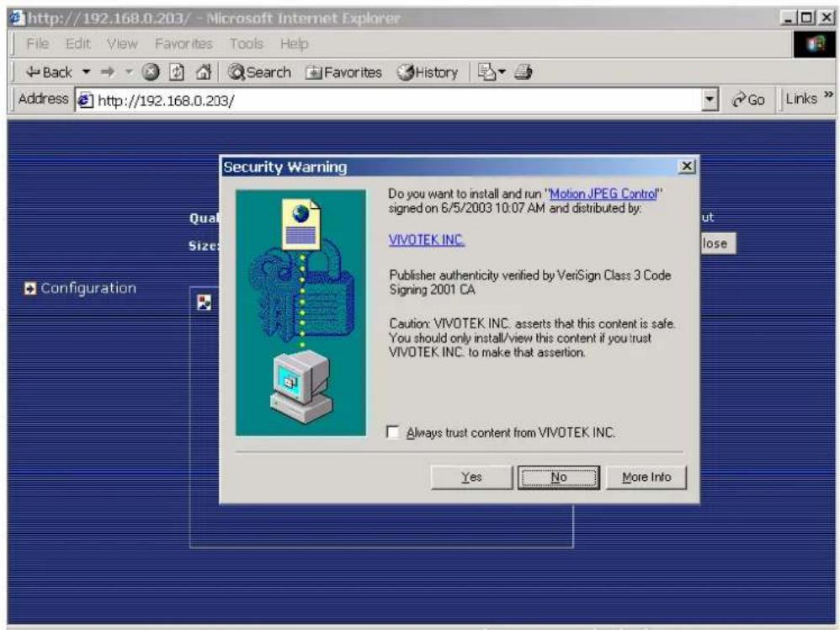Click the partially hidden Close button on page
This screenshot has height=630, width=840.
718,243
